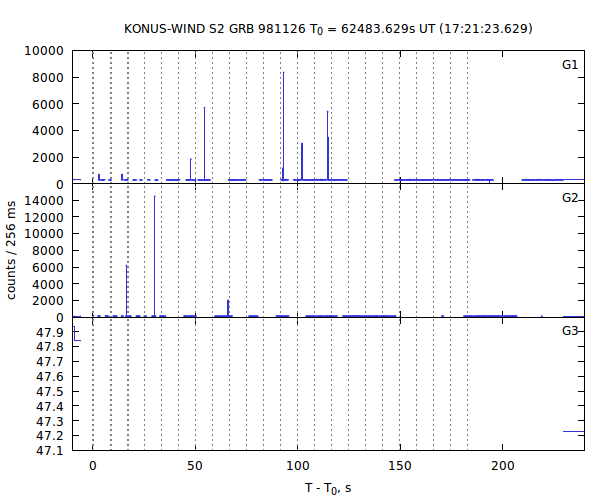This screenshot has height=500, width=600.
Task: Click the 47.6 tick label in G3 panel
Action: pos(50,377)
